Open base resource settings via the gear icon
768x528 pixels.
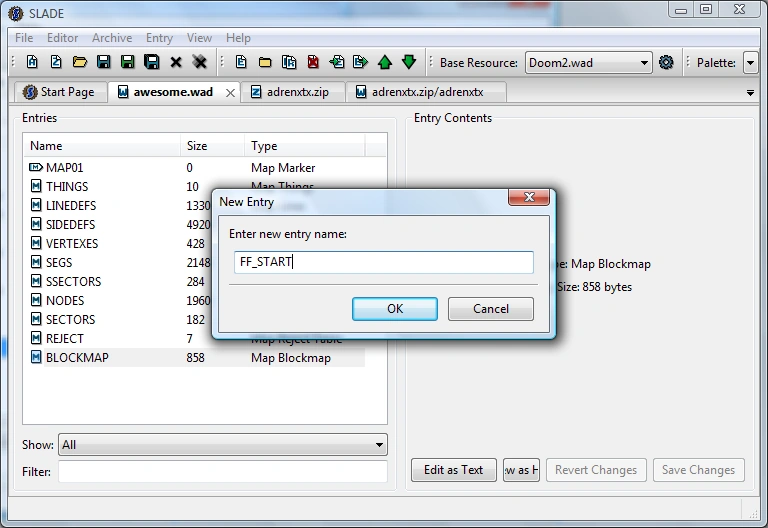click(x=666, y=62)
